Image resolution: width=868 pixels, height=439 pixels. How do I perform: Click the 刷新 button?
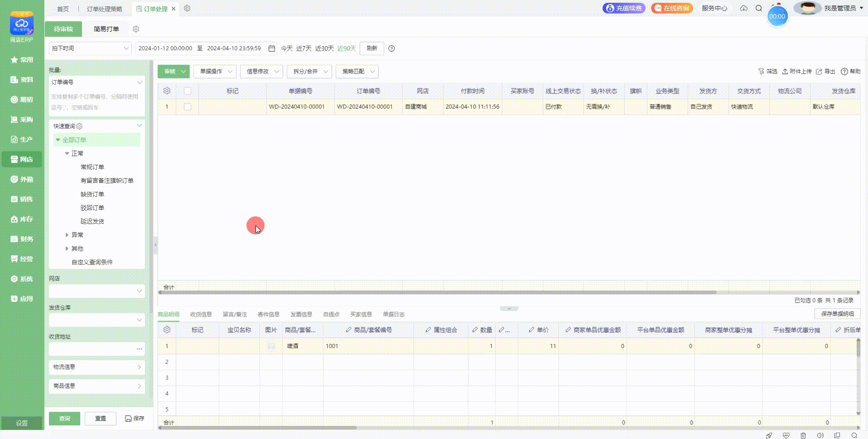tap(372, 49)
